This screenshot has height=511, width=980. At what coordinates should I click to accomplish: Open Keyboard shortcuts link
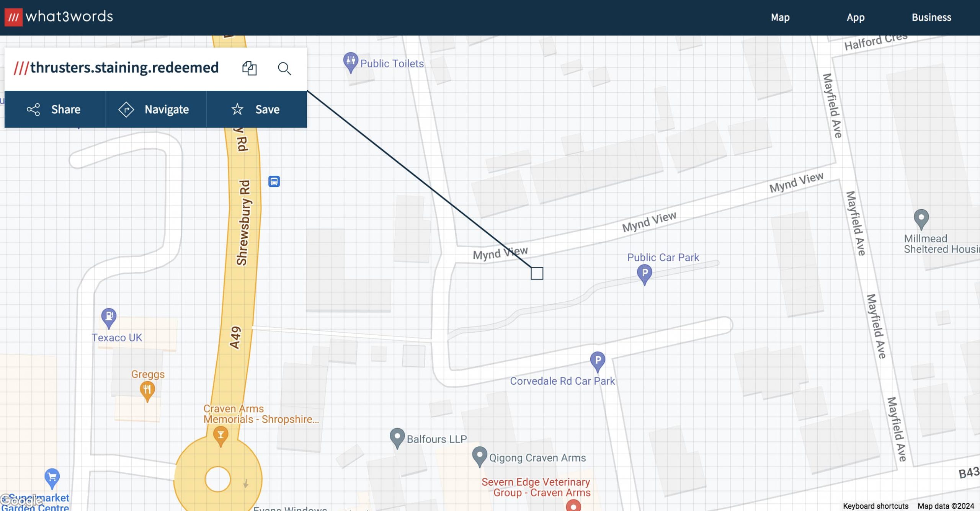click(875, 506)
